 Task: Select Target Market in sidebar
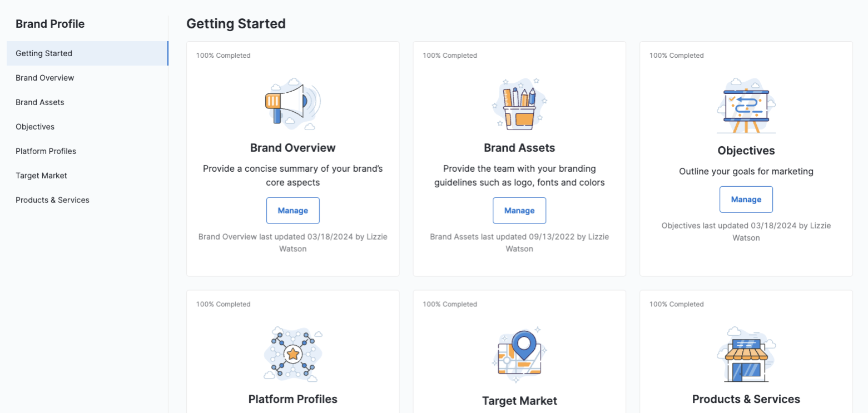[41, 176]
